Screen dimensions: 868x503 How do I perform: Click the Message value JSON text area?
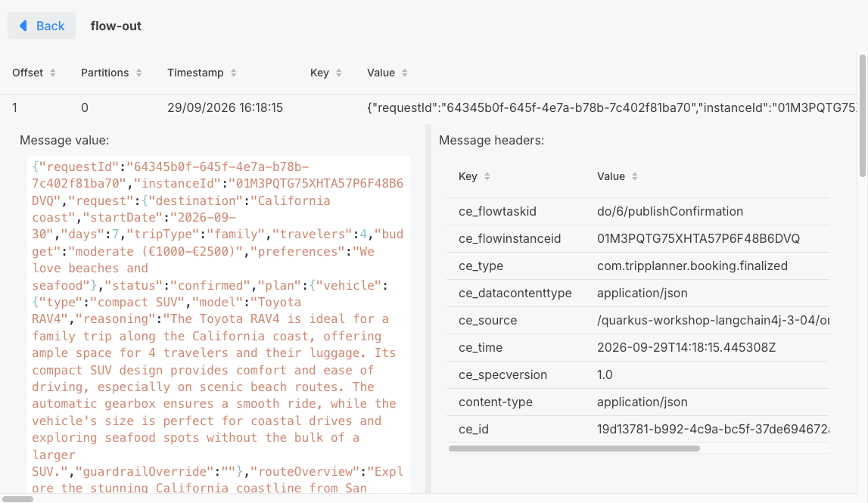coord(219,324)
